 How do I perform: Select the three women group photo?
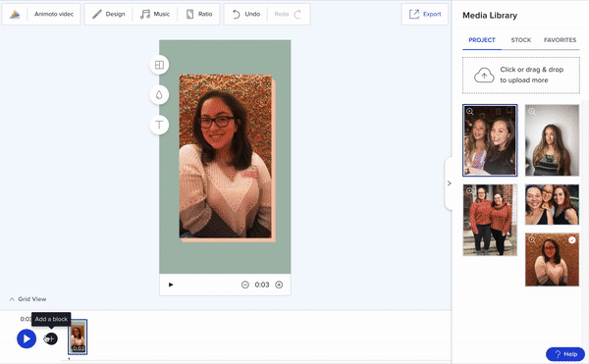coord(552,204)
